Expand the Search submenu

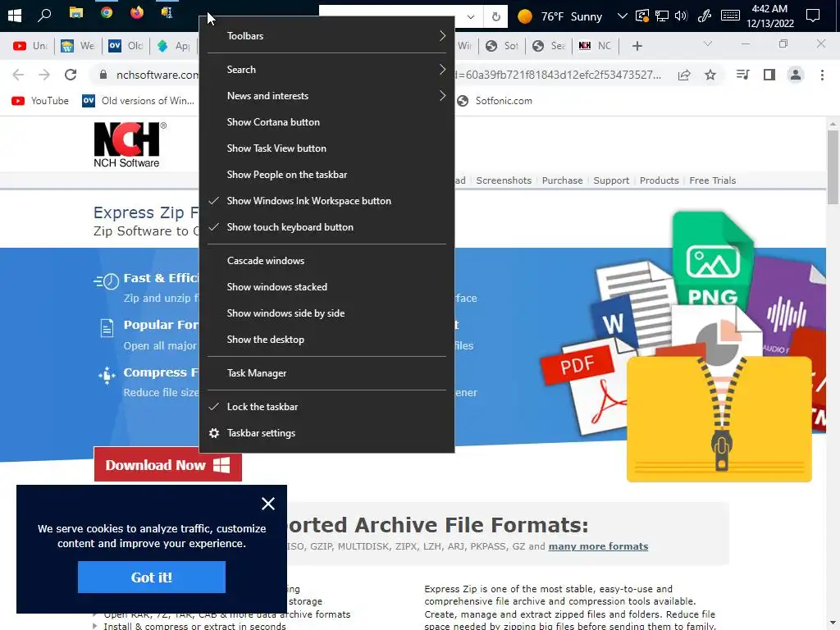[326, 70]
